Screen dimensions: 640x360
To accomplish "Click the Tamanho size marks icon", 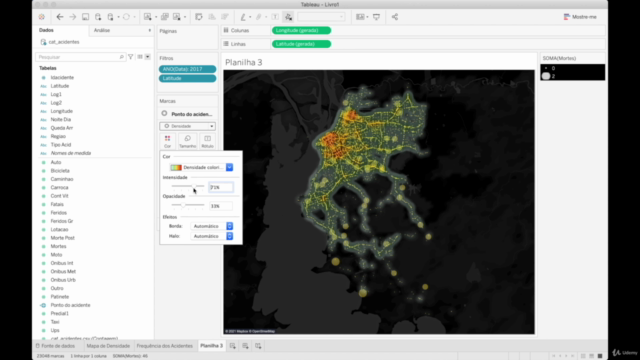I will 187,141.
